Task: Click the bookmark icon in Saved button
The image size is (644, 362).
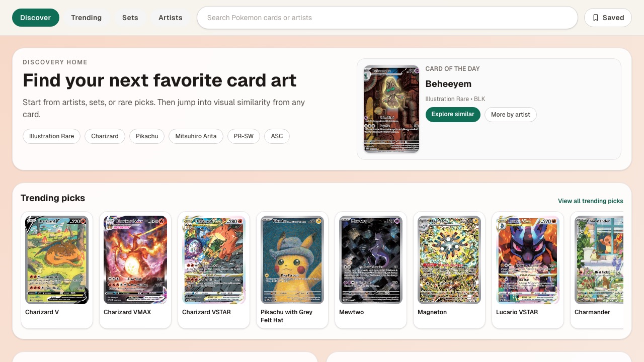Action: (x=596, y=18)
